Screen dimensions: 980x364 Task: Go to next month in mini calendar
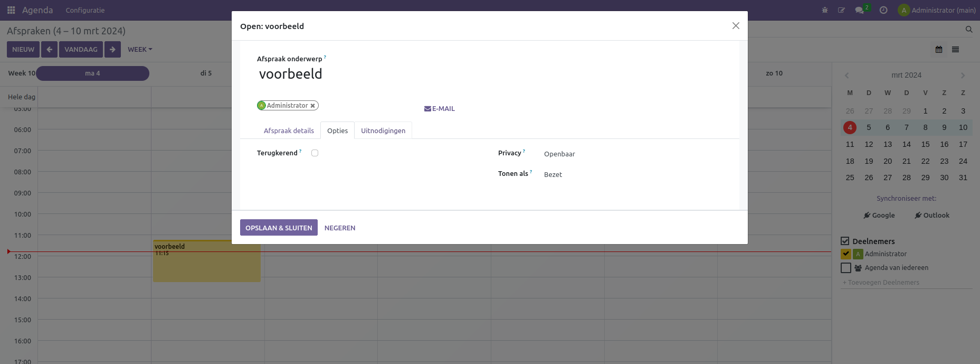coord(963,76)
